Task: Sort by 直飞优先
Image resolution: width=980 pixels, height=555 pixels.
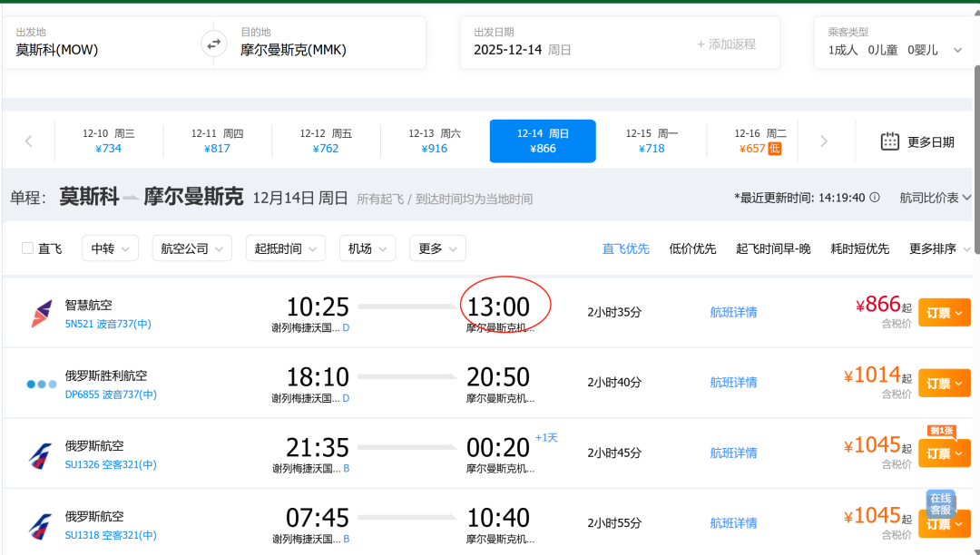Action: click(625, 248)
